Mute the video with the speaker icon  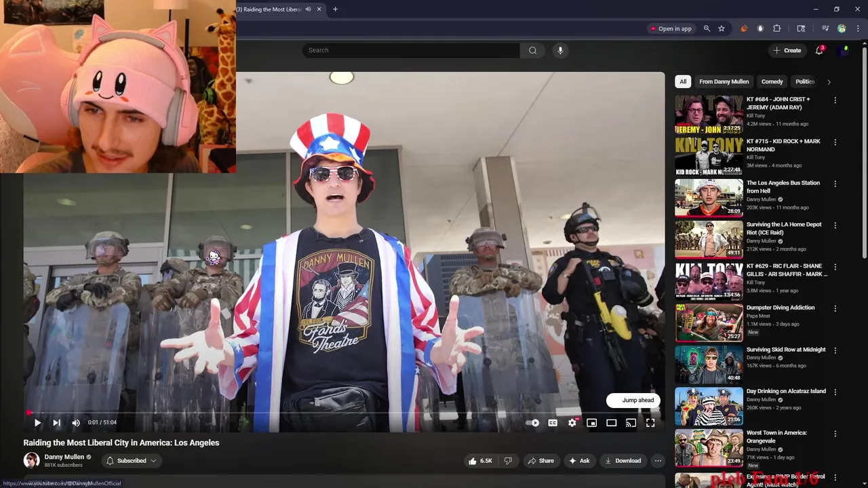pos(75,422)
